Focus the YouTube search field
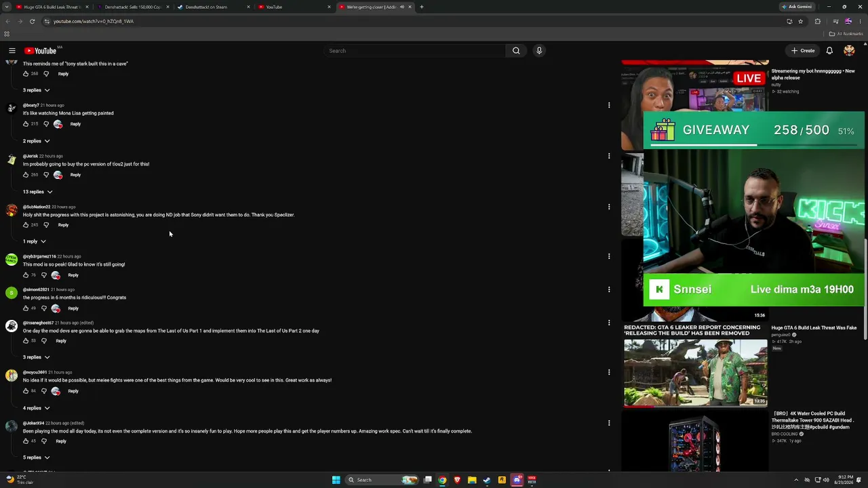Viewport: 868px width, 488px height. click(x=414, y=51)
